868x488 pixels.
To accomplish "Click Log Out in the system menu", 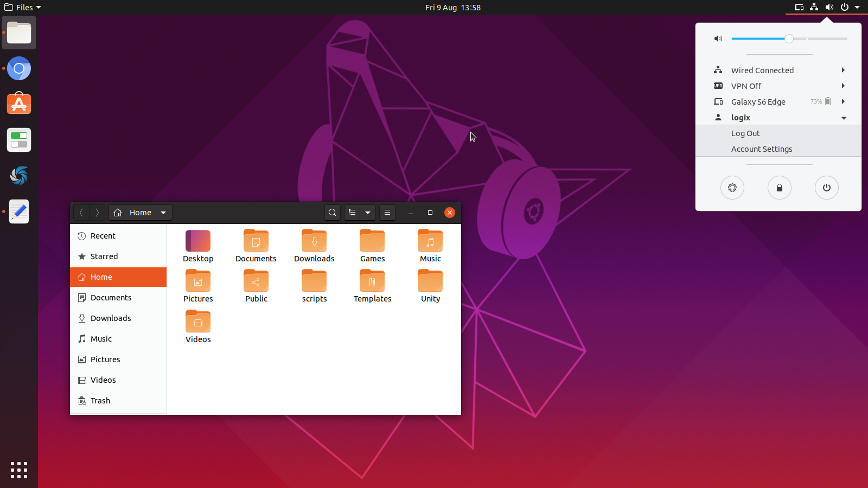I will point(745,133).
